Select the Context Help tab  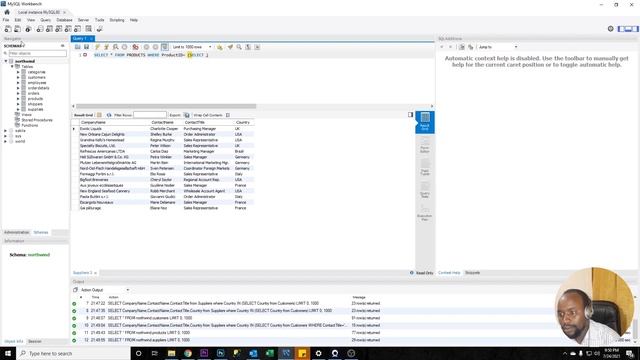point(449,273)
